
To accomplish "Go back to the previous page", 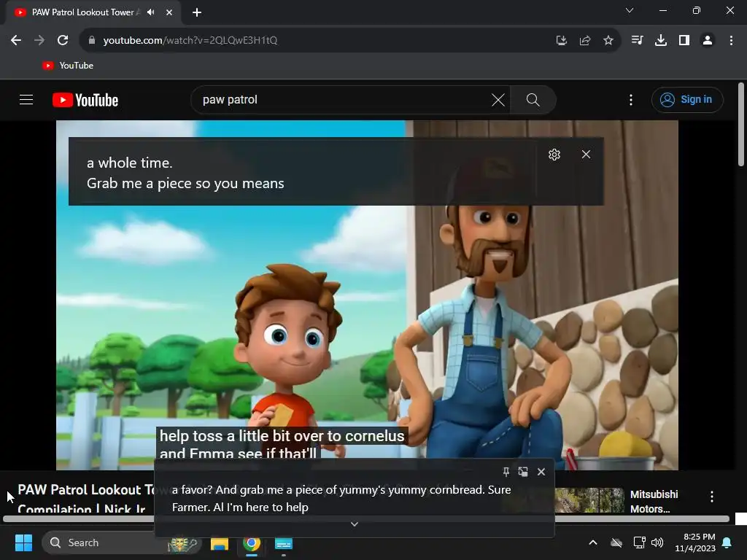I will coord(16,41).
